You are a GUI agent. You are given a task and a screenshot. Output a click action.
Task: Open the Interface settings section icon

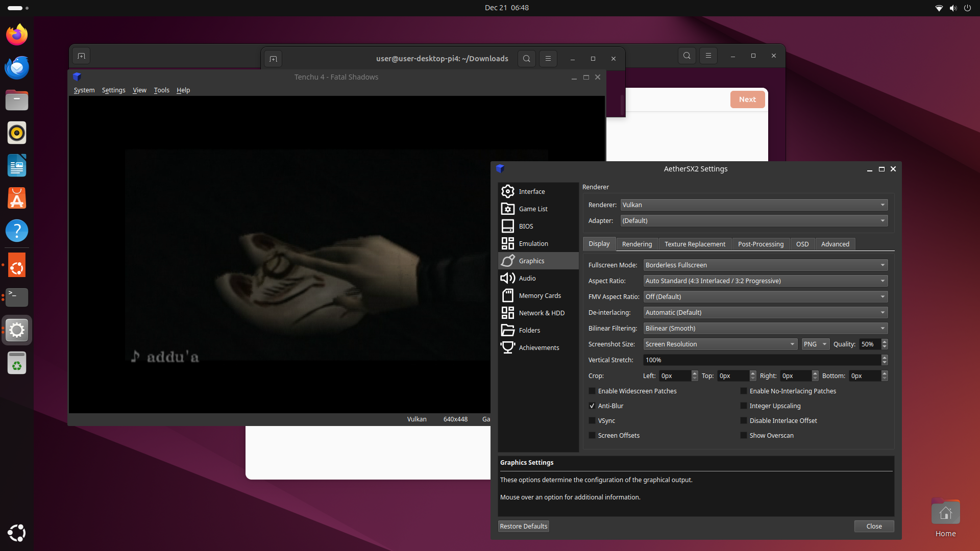coord(507,191)
